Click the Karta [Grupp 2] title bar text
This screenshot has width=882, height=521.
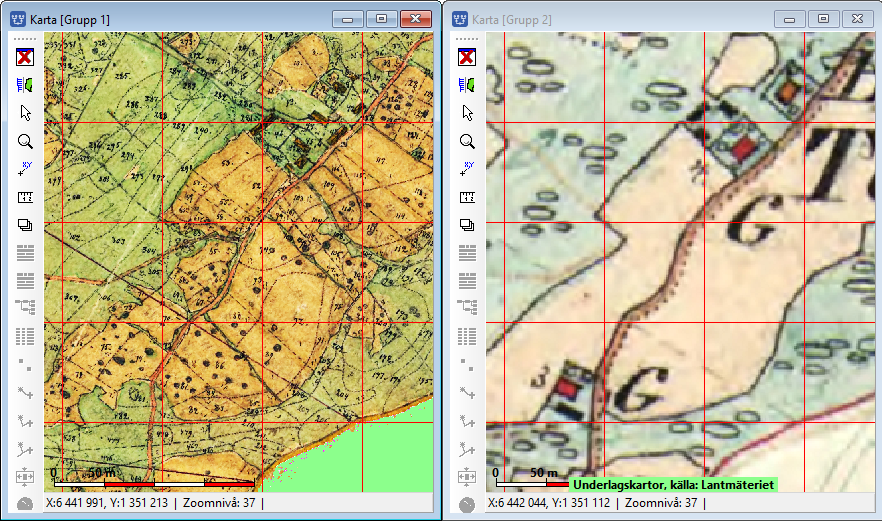(512, 20)
